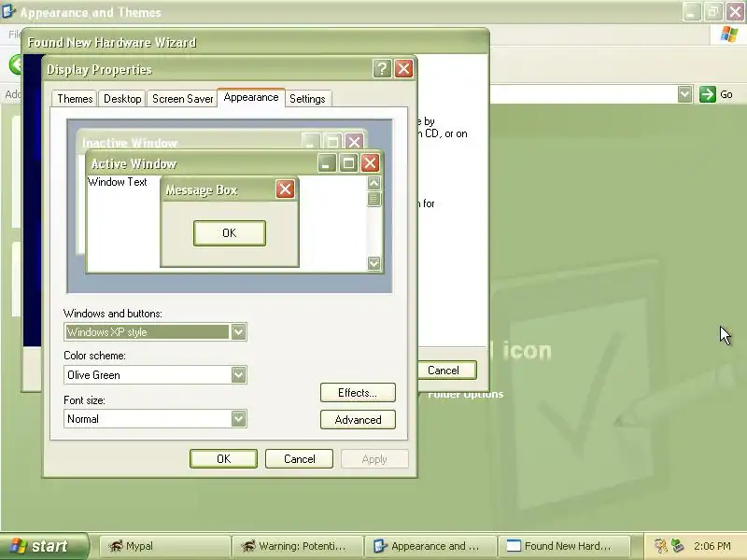Click the clock showing 2:06 PM
Screen dimensions: 747x560
pyautogui.click(x=712, y=546)
